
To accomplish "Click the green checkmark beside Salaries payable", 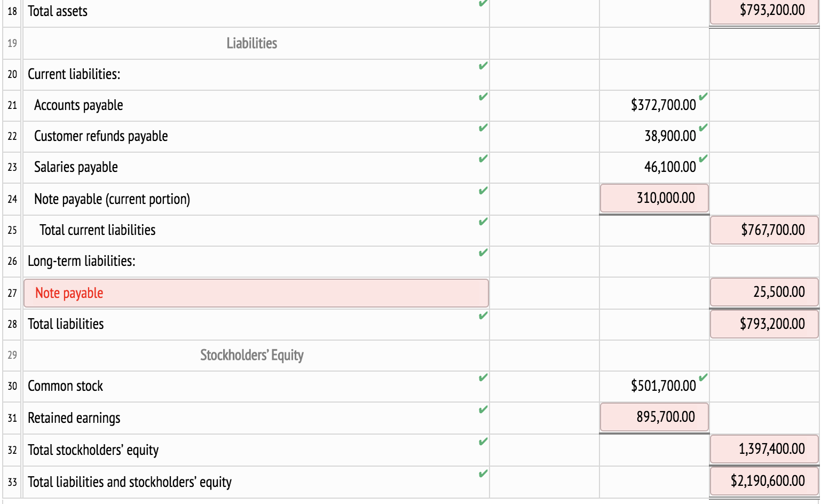I will tap(483, 159).
